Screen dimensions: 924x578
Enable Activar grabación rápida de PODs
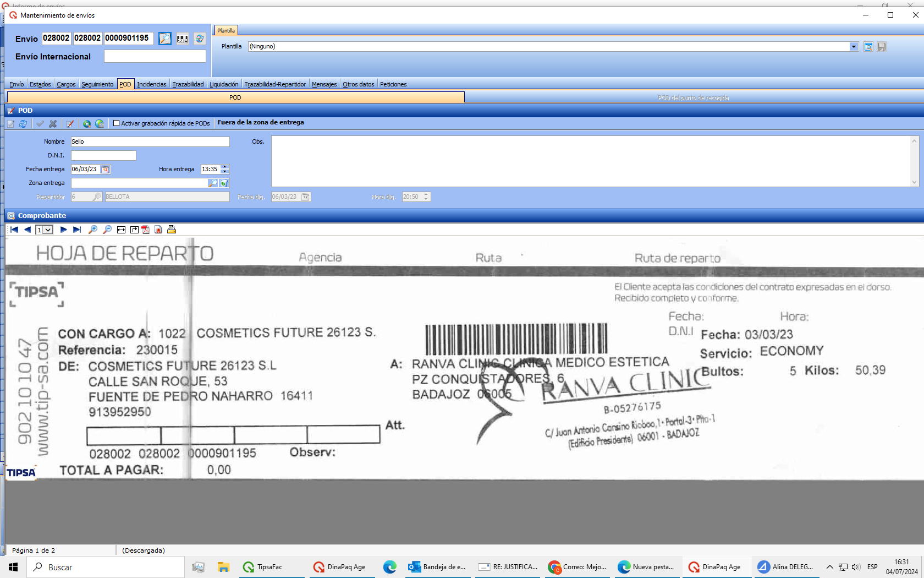point(116,123)
